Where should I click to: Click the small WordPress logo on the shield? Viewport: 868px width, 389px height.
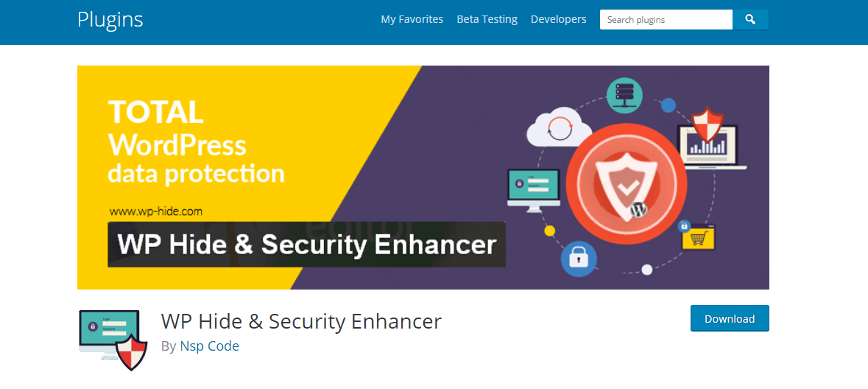[x=639, y=210]
